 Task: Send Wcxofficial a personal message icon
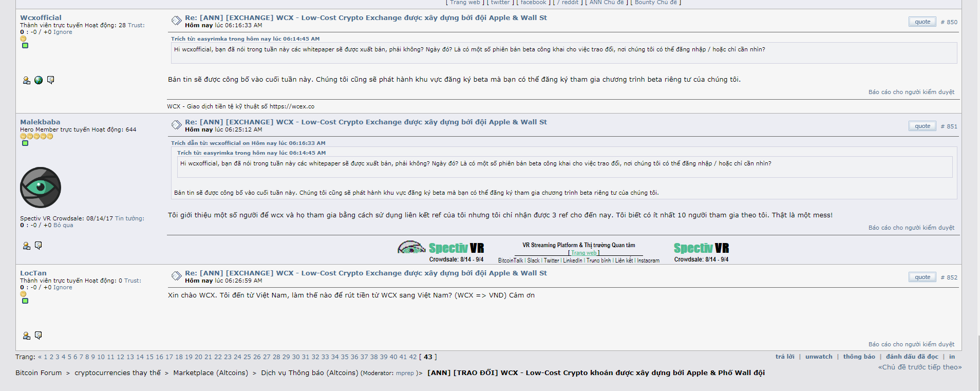50,80
